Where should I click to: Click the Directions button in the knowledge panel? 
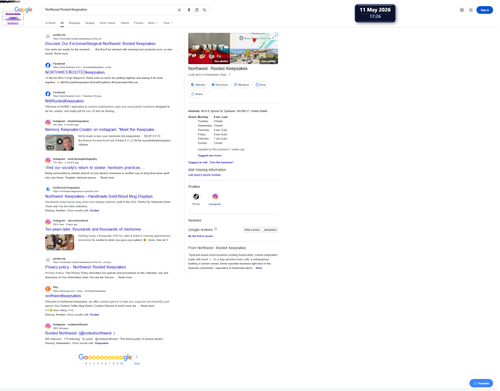pos(219,85)
